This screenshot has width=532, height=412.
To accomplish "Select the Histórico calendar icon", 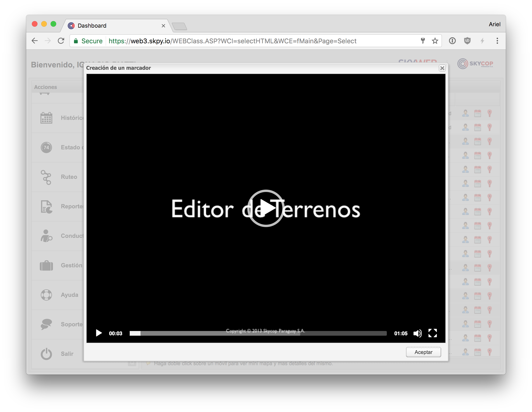I will point(46,118).
